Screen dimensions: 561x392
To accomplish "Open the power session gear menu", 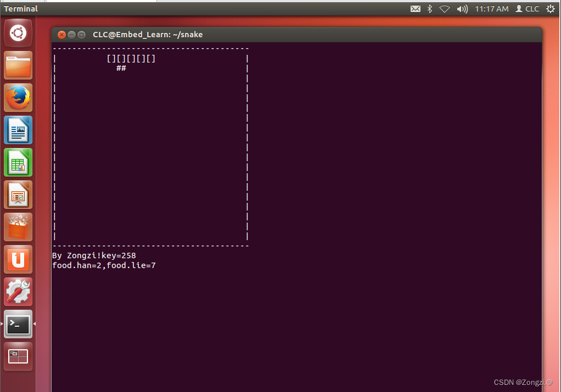I will click(550, 9).
